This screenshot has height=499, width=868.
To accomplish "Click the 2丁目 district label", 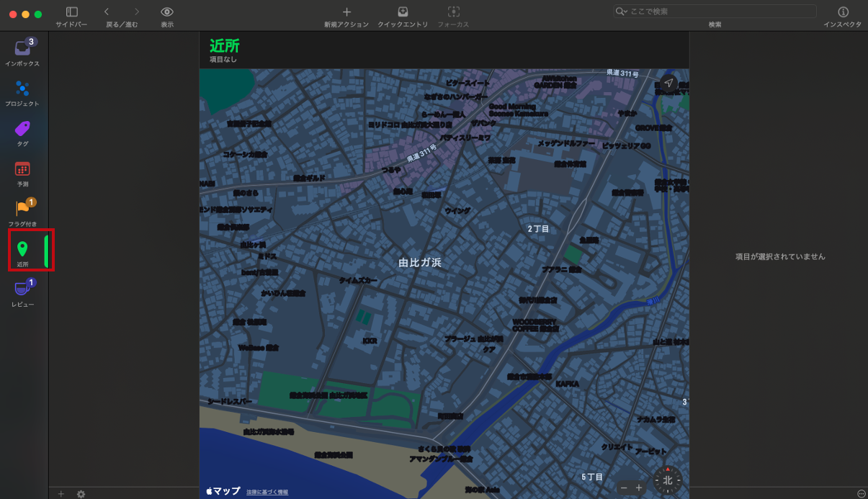I will pyautogui.click(x=538, y=228).
